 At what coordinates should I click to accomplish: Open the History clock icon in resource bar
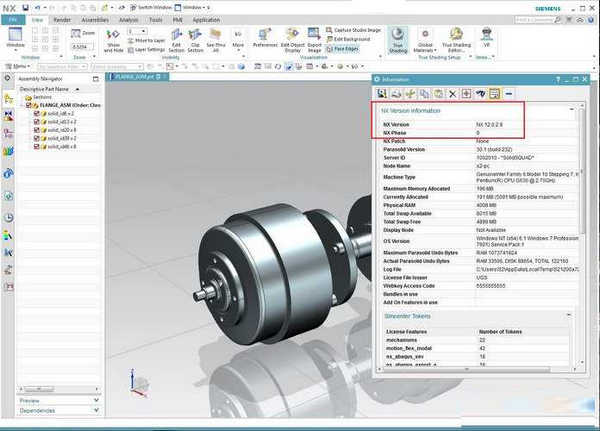tap(8, 217)
